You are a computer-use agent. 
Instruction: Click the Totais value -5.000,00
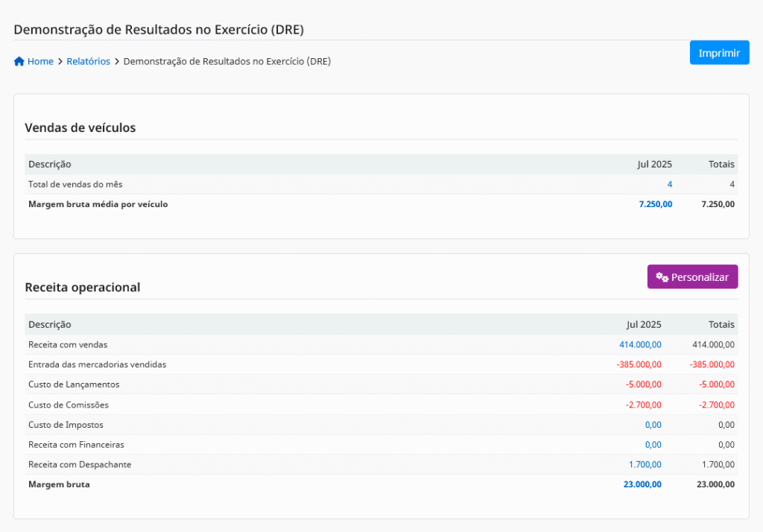(717, 384)
